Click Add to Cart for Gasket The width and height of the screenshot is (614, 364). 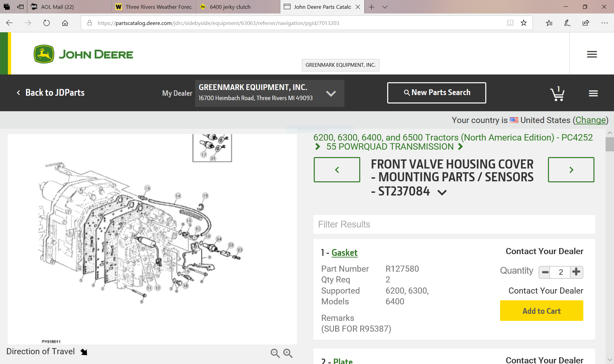[x=541, y=311]
